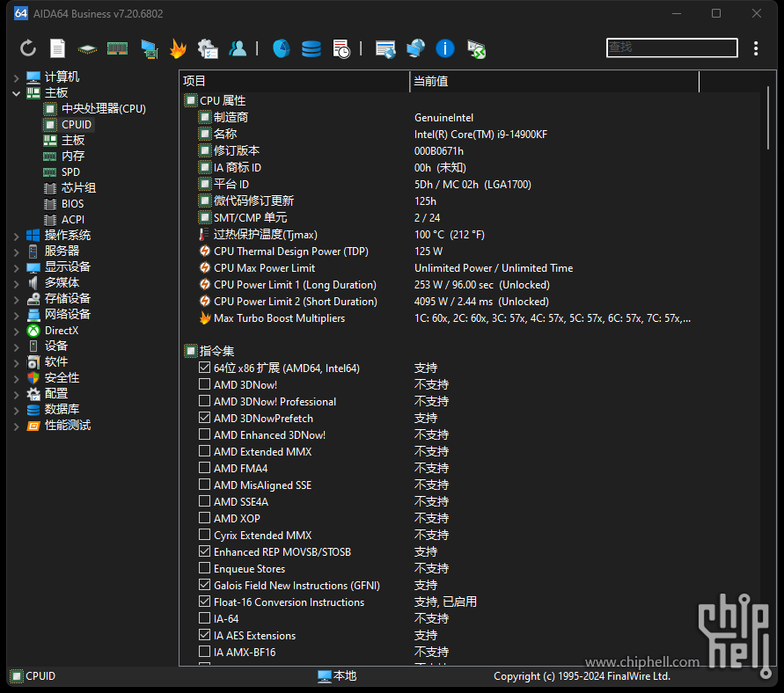Open the blue info icon
Image resolution: width=784 pixels, height=693 pixels.
(x=445, y=48)
